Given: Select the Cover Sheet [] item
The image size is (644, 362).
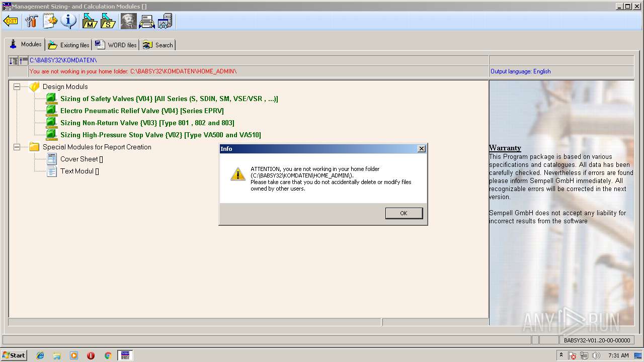Looking at the screenshot, I should pos(82,159).
